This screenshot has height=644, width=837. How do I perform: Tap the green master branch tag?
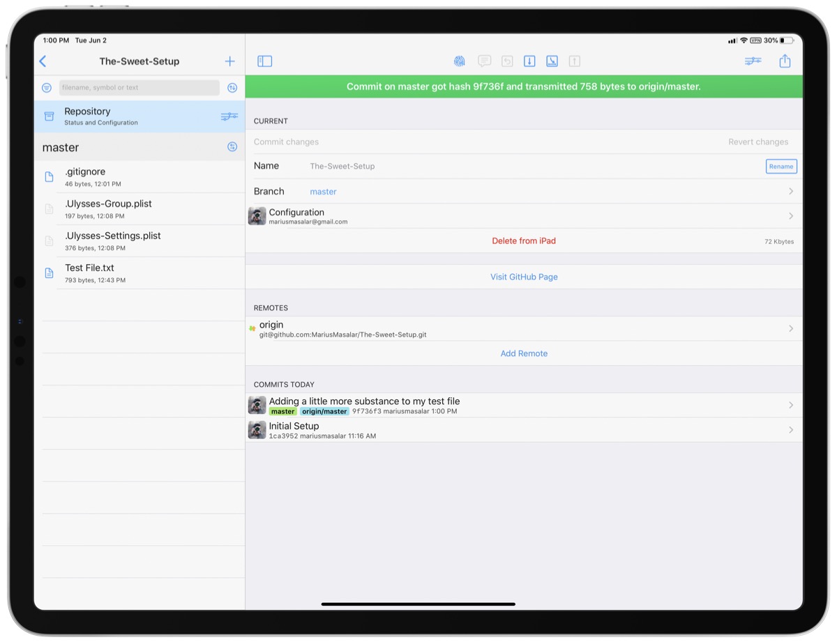(x=283, y=412)
